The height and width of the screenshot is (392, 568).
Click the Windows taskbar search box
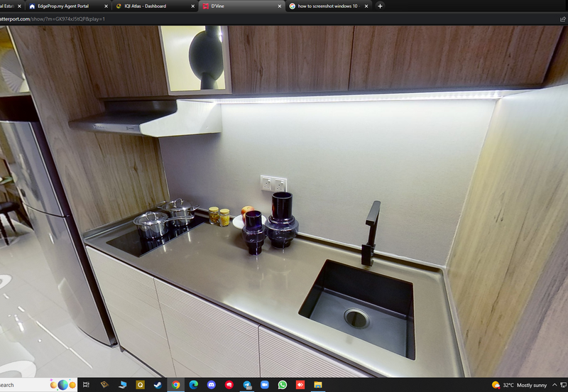pos(21,385)
